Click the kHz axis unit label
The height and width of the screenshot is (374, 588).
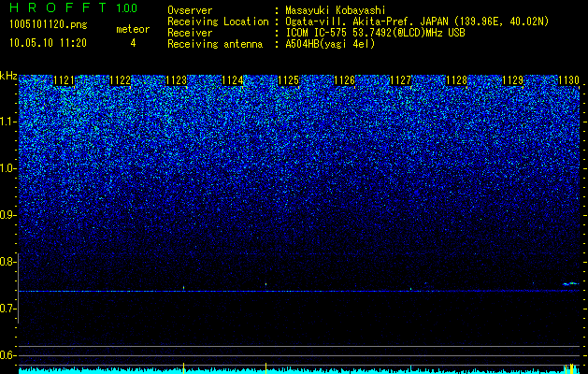[8, 76]
